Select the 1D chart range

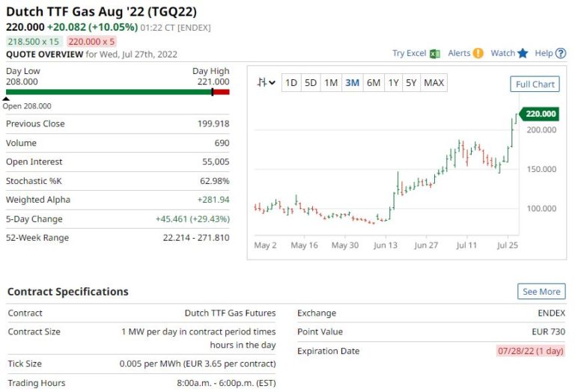(x=291, y=83)
